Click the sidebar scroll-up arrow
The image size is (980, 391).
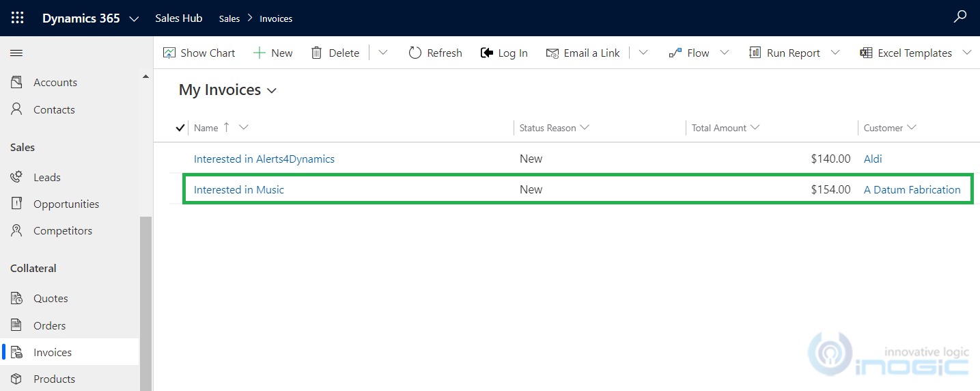[145, 77]
